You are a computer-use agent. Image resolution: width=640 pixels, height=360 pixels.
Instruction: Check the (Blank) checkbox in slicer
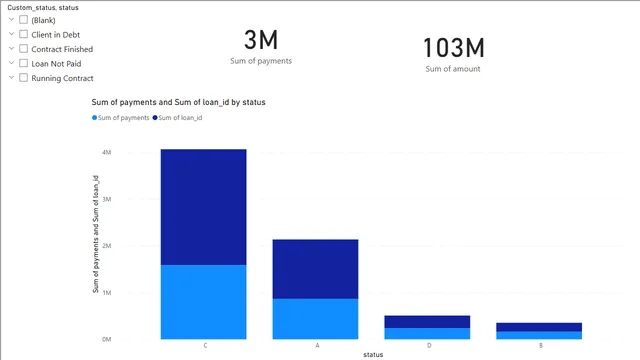(24, 20)
